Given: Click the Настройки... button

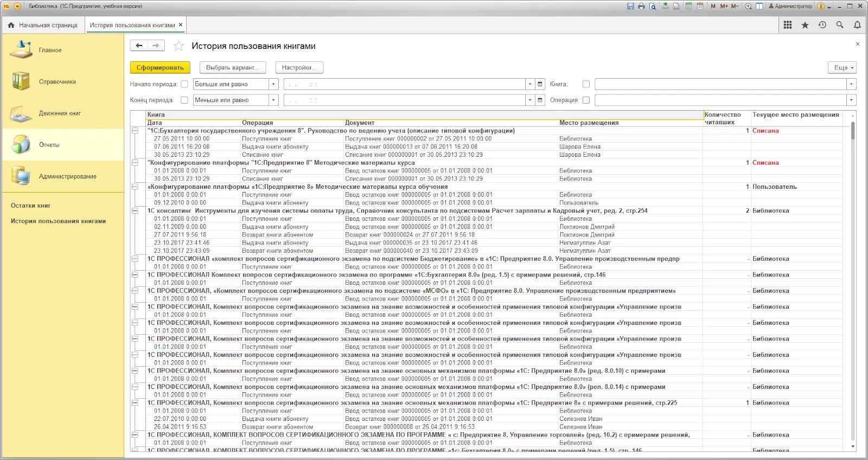Looking at the screenshot, I should click(x=299, y=67).
